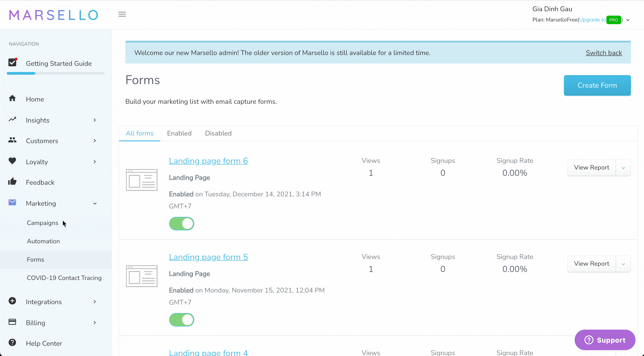The height and width of the screenshot is (356, 644).
Task: Open the Landing page form 4 link
Action: coord(208,353)
